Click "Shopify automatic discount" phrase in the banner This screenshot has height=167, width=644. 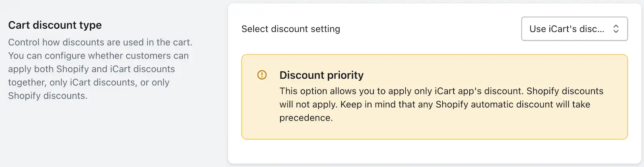point(495,104)
